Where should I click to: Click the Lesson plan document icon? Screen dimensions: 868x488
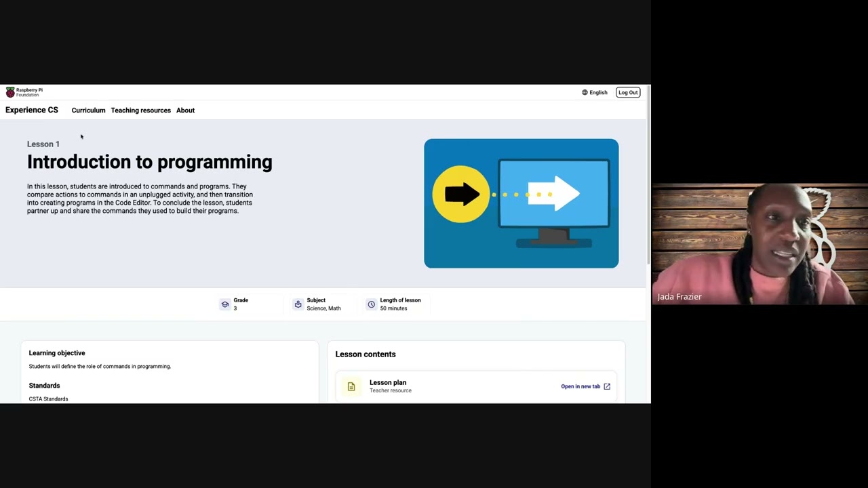(351, 386)
